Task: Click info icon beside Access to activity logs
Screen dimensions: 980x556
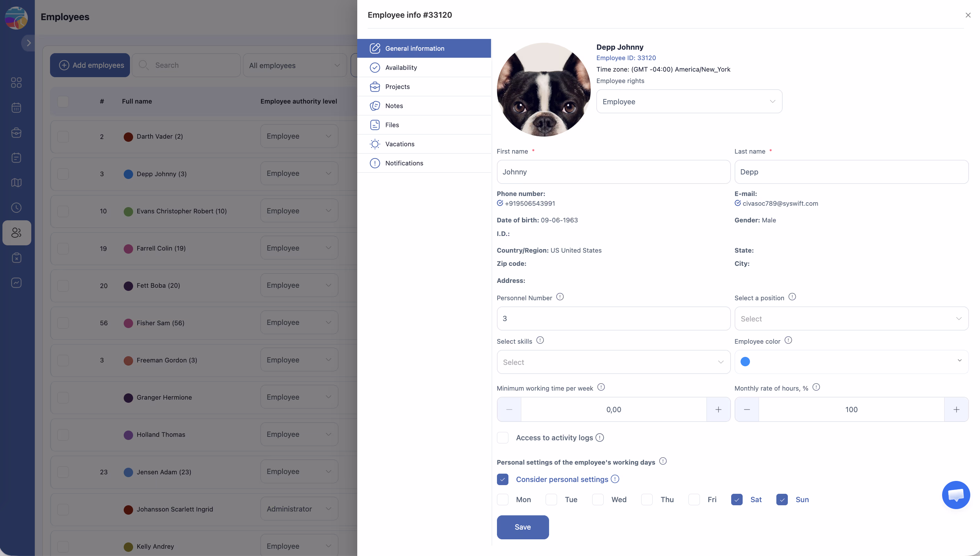Action: click(x=599, y=438)
